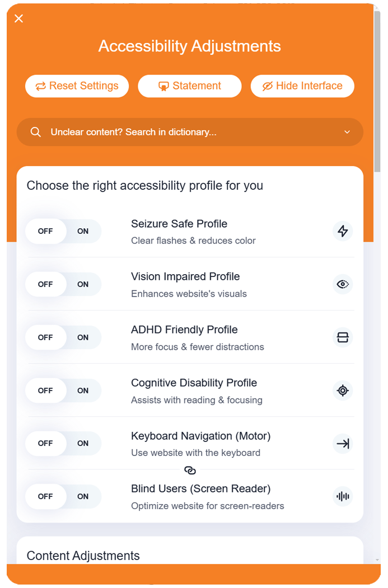The height and width of the screenshot is (588, 388).
Task: Enable the Blind Users (Screen Reader) toggle
Action: 83,496
